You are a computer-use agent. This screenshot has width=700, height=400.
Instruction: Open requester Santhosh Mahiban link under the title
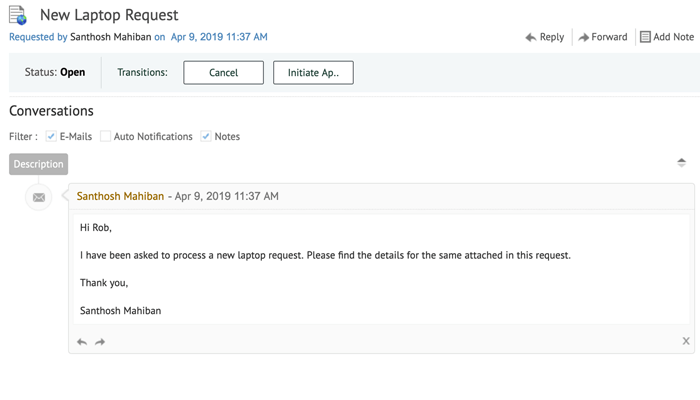[110, 37]
